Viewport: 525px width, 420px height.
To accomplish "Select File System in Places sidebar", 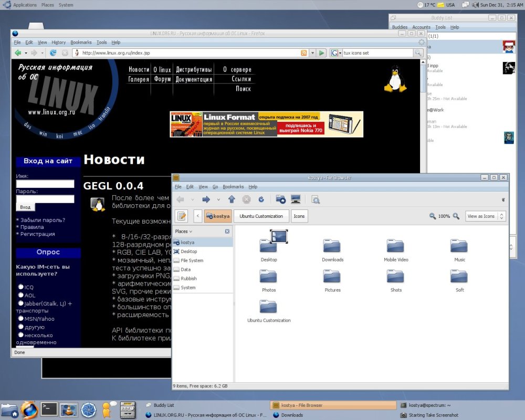I will point(192,260).
